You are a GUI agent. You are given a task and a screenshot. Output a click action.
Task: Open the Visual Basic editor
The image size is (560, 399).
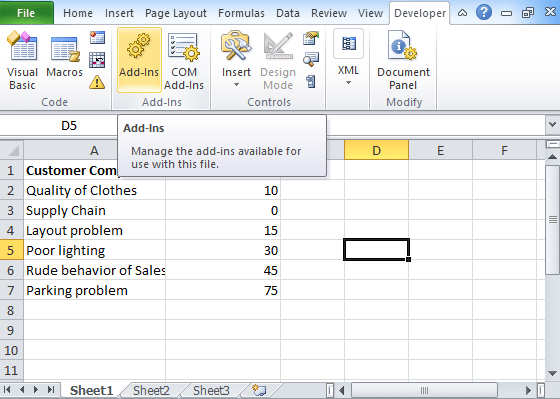[22, 60]
